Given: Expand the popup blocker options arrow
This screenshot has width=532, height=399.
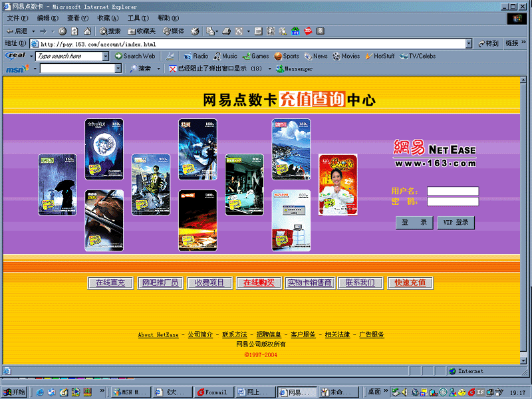Looking at the screenshot, I should tap(270, 68).
